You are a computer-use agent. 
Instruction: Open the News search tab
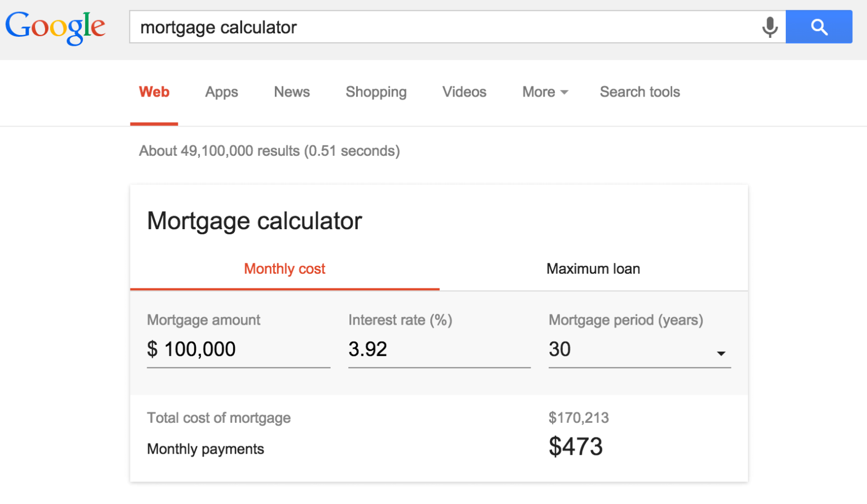click(291, 92)
